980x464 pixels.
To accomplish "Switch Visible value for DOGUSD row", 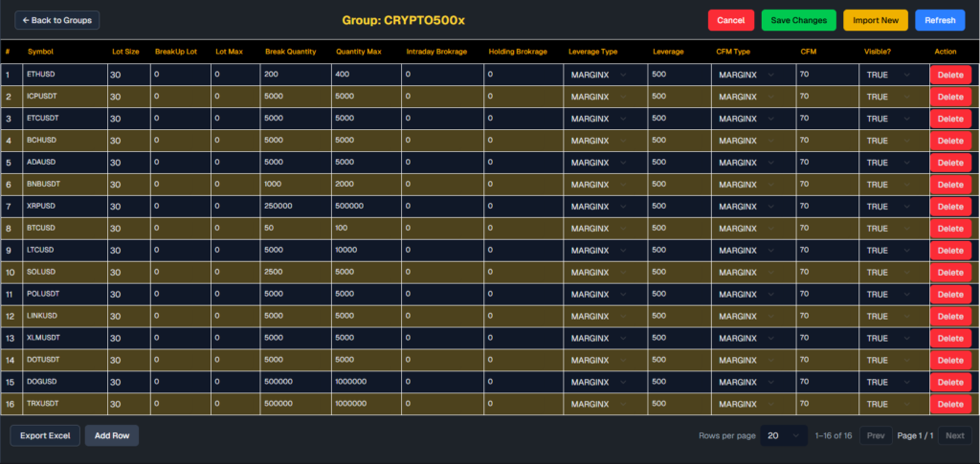I will click(887, 383).
